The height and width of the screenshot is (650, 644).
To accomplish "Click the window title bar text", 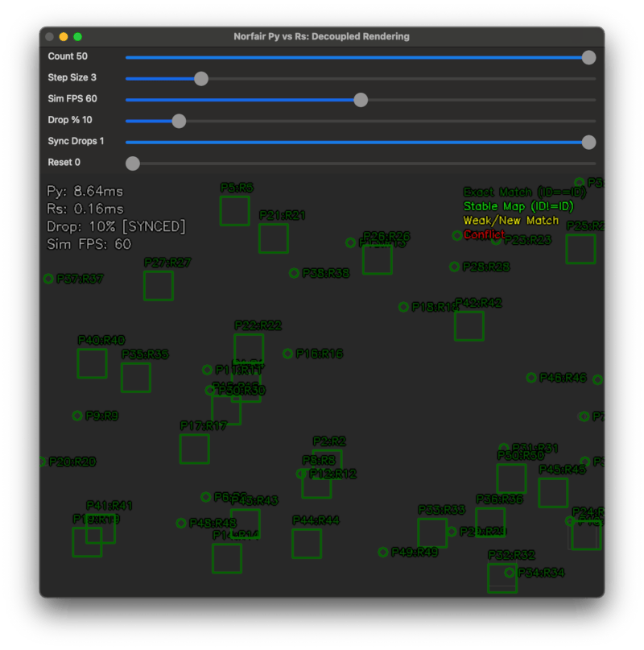I will pos(321,36).
